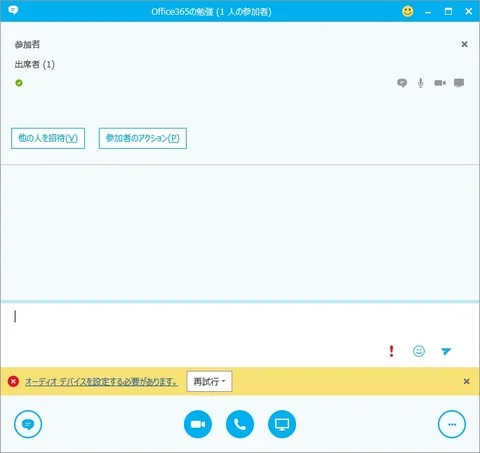Image resolution: width=480 pixels, height=453 pixels.
Task: Start video with the camera button
Action: (x=198, y=424)
